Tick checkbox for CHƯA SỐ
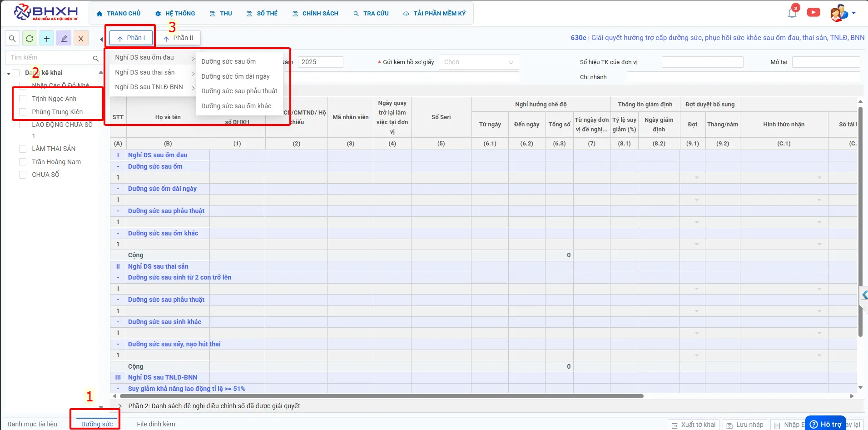 23,175
